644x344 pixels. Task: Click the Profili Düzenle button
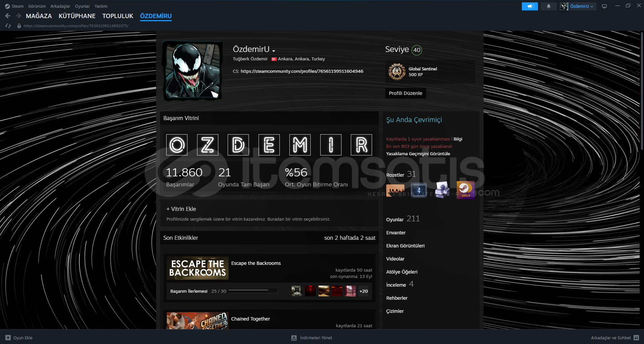[405, 93]
